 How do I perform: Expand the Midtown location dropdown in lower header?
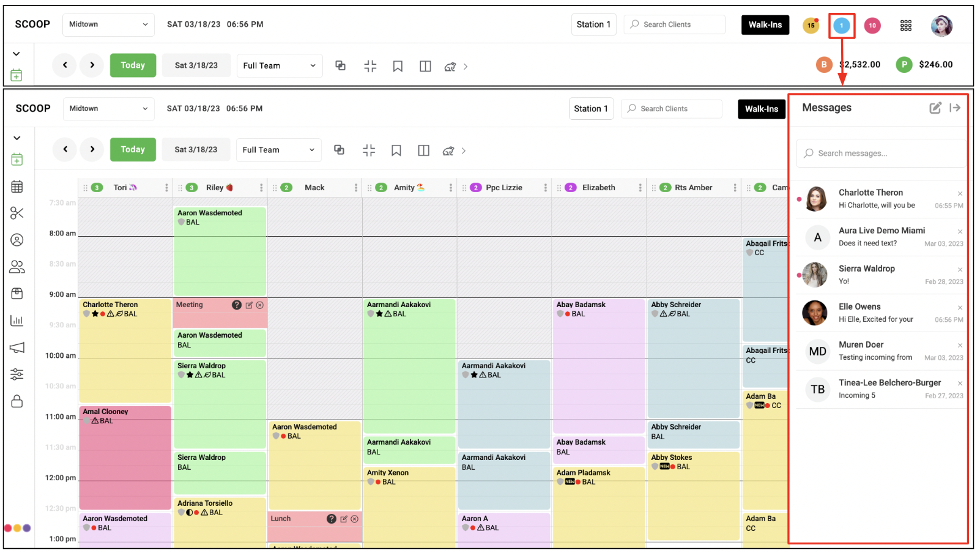[x=108, y=109]
